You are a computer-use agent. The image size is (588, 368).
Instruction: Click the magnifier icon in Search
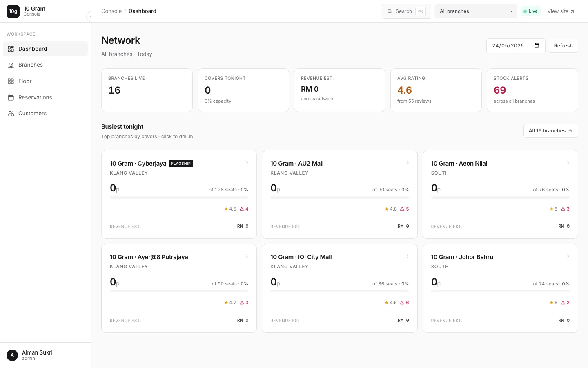point(390,11)
